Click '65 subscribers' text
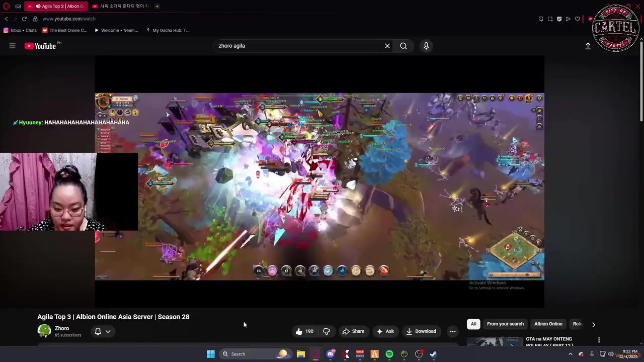This screenshot has height=362, width=644. (68, 335)
